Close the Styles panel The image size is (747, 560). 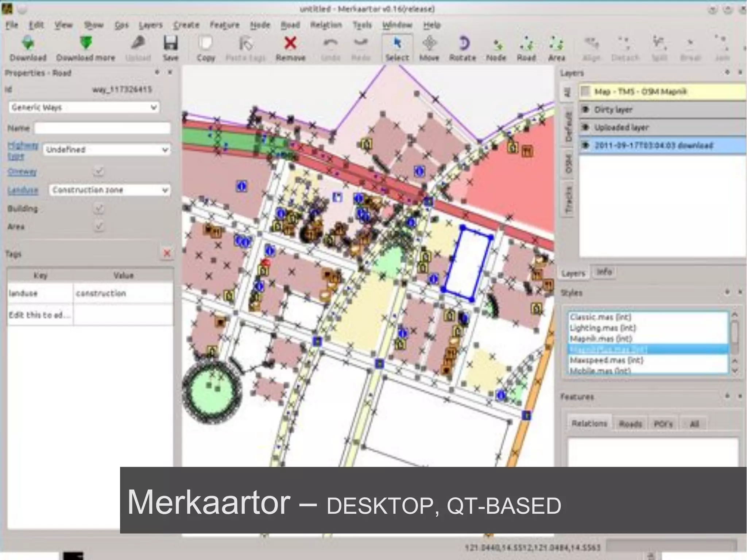pyautogui.click(x=740, y=292)
